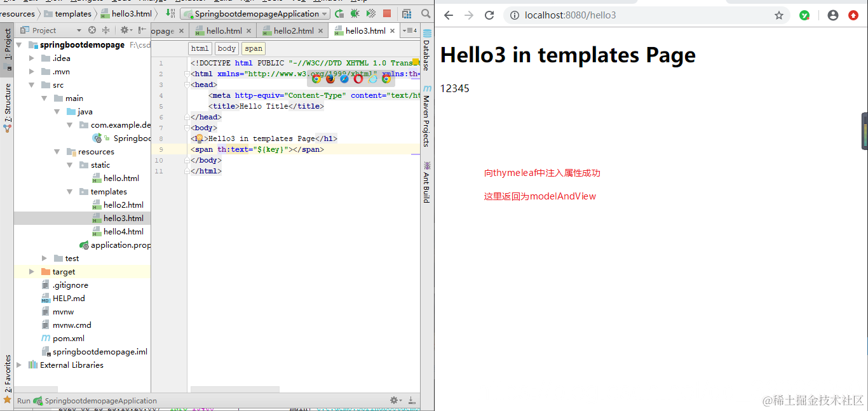Expand External Libraries node

(x=19, y=365)
